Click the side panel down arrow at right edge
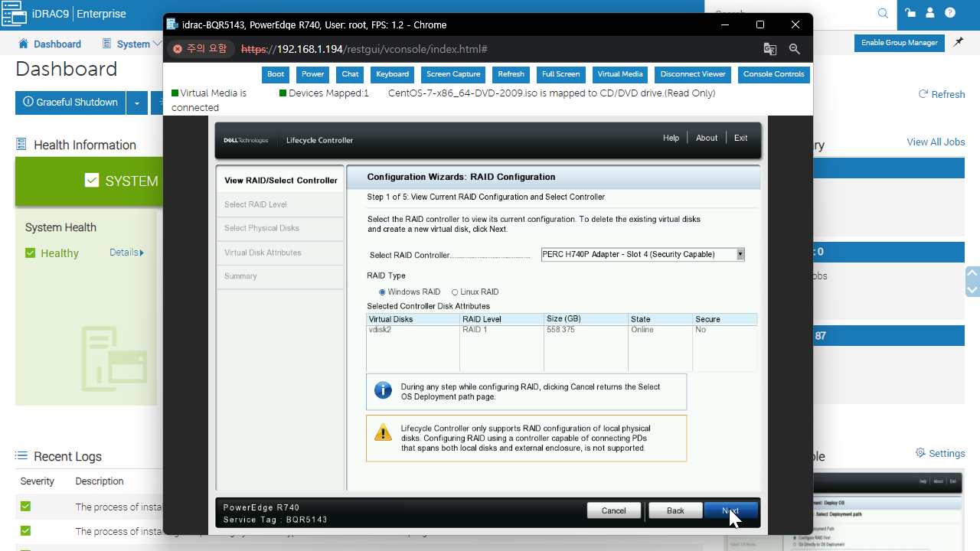The width and height of the screenshot is (980, 551). (973, 290)
